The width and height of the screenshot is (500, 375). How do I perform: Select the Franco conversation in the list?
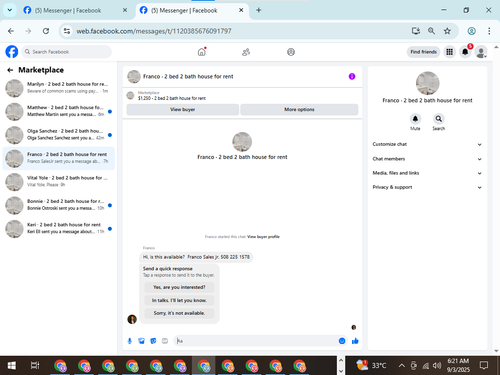click(58, 158)
